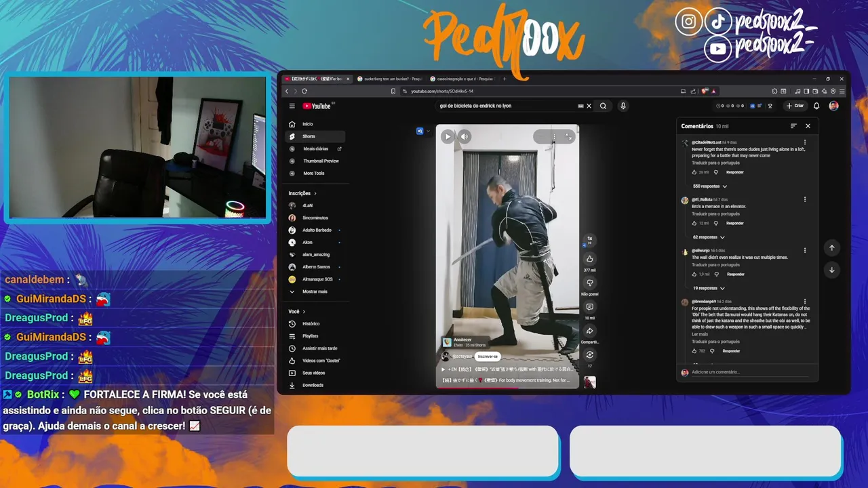The height and width of the screenshot is (488, 868).
Task: Click the Remix button showing 17
Action: pos(589,355)
